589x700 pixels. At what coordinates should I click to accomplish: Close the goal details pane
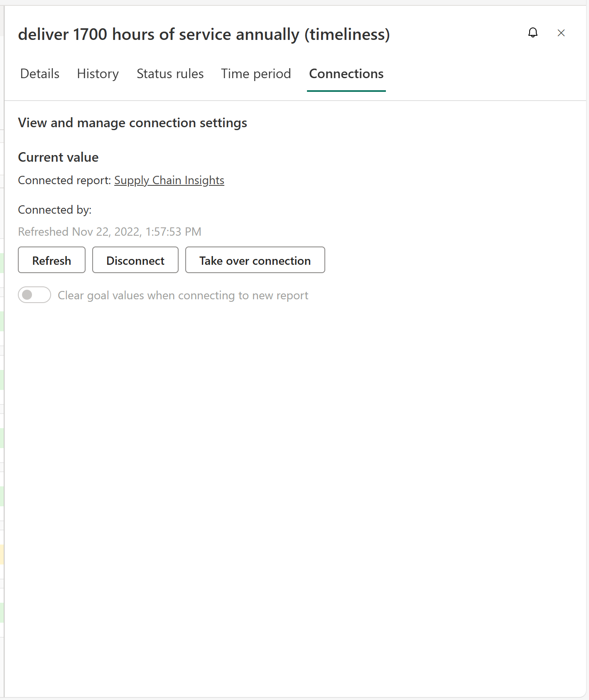[x=561, y=33]
